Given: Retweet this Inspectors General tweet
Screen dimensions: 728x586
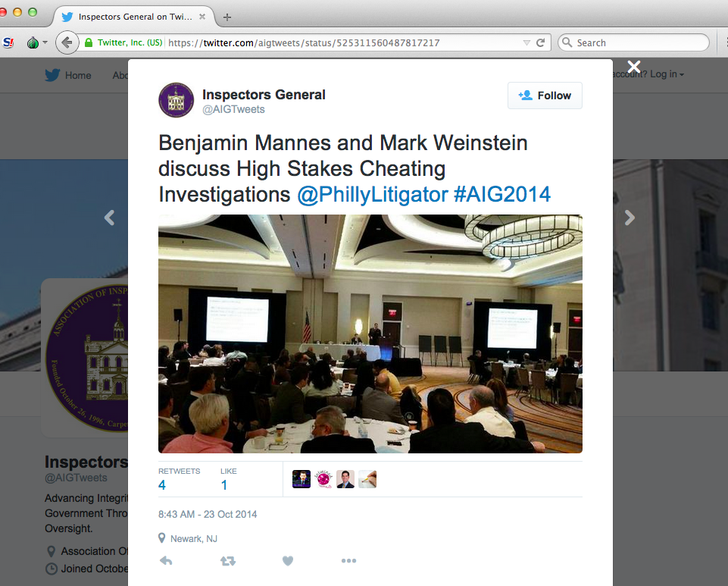Looking at the screenshot, I should [x=227, y=561].
